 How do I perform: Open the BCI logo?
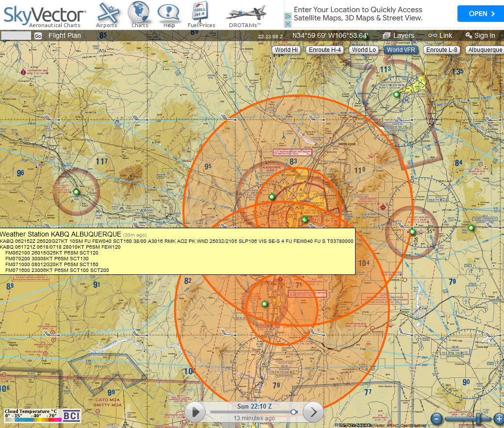point(71,416)
